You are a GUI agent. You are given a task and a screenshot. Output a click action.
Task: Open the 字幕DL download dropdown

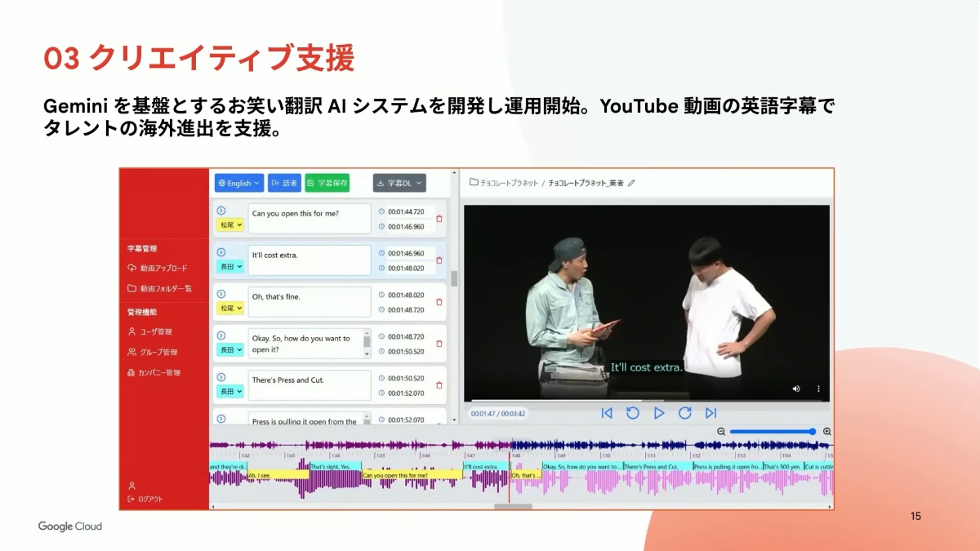pyautogui.click(x=399, y=183)
